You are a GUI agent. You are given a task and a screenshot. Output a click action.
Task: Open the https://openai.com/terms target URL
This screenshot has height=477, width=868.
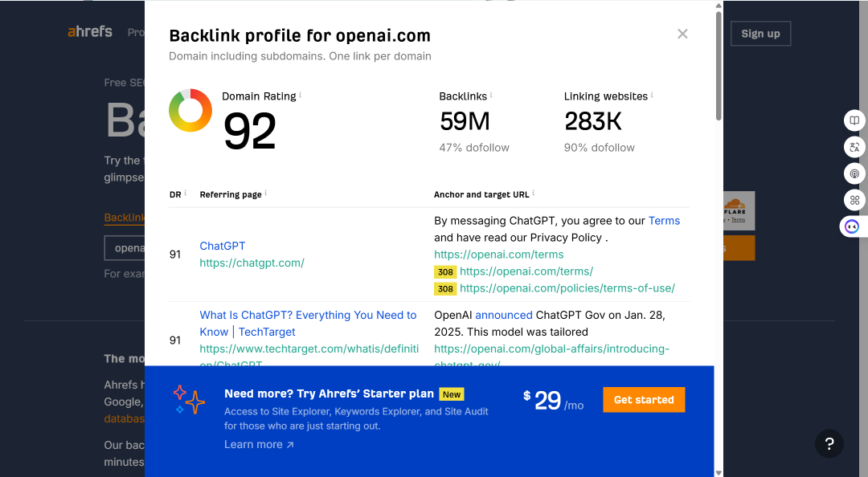point(499,255)
